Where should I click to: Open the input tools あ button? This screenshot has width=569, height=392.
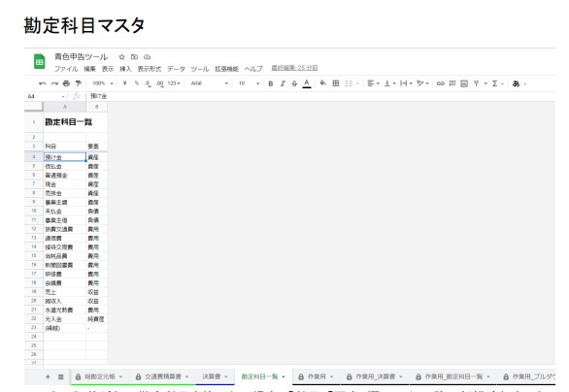[x=516, y=83]
